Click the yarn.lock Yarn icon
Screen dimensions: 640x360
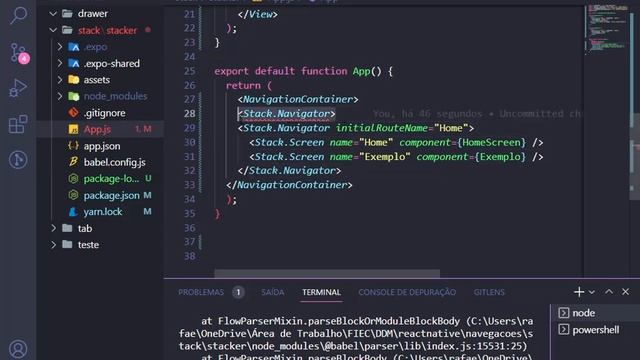[x=73, y=212]
